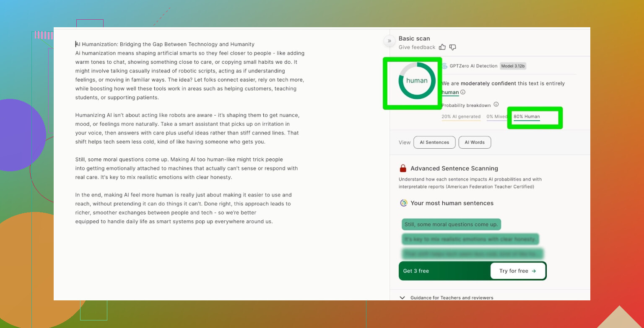Click the underlined human verdict link
The image size is (644, 328).
450,92
